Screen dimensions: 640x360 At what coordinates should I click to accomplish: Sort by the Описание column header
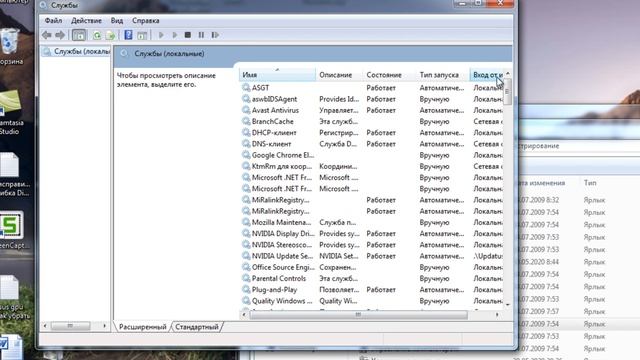click(339, 75)
